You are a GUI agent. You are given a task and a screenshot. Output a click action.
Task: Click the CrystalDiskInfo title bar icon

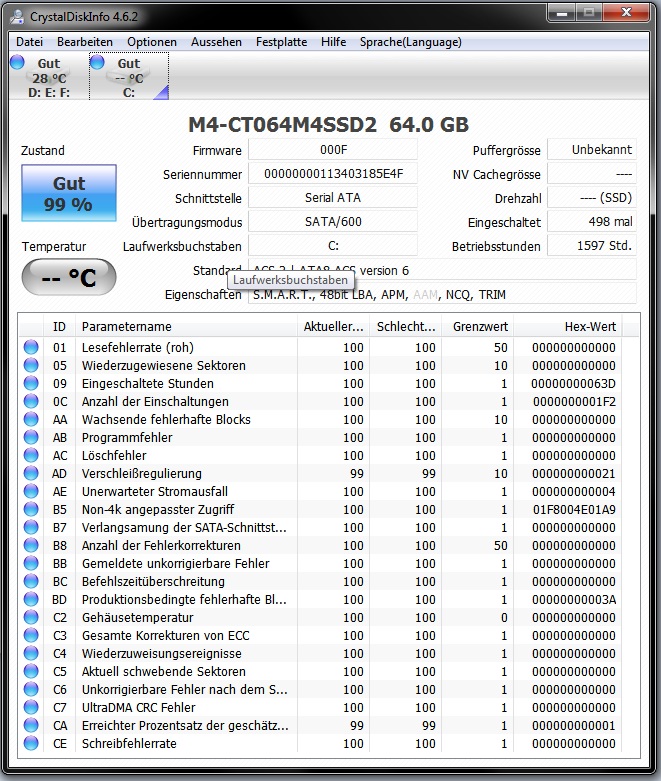[17, 16]
